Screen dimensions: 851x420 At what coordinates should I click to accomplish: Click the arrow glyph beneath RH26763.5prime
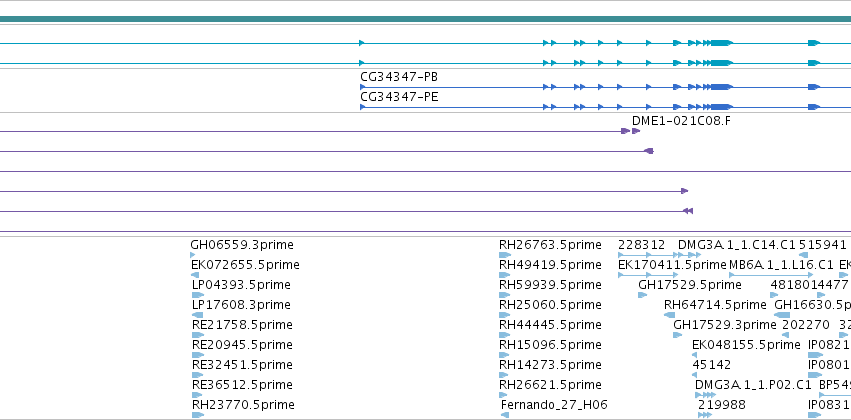505,254
